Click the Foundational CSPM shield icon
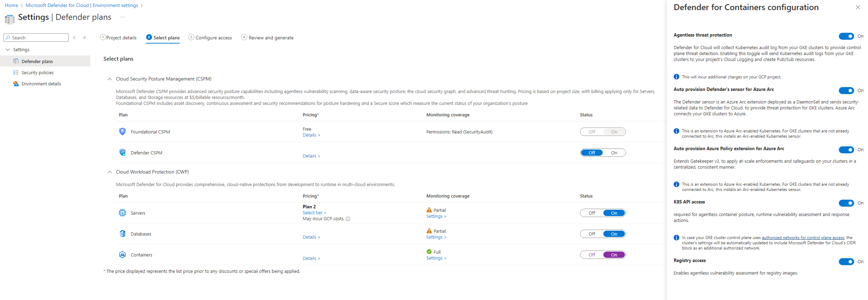The height and width of the screenshot is (300, 868). pyautogui.click(x=122, y=132)
